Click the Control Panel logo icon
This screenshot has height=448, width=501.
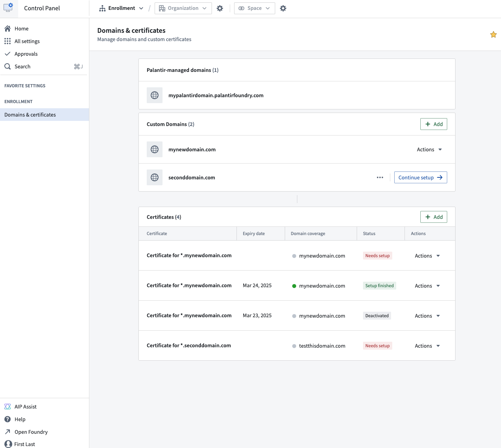pos(8,7)
